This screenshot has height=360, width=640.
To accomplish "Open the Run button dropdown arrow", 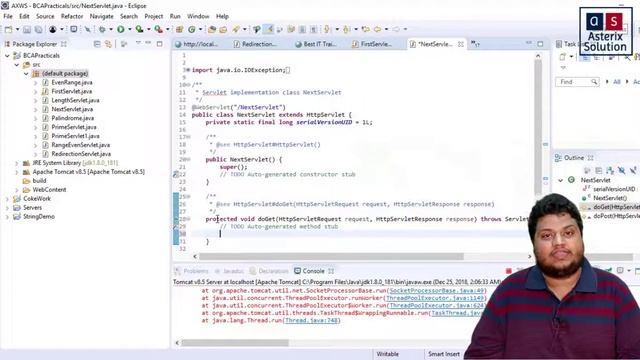I will 129,29.
